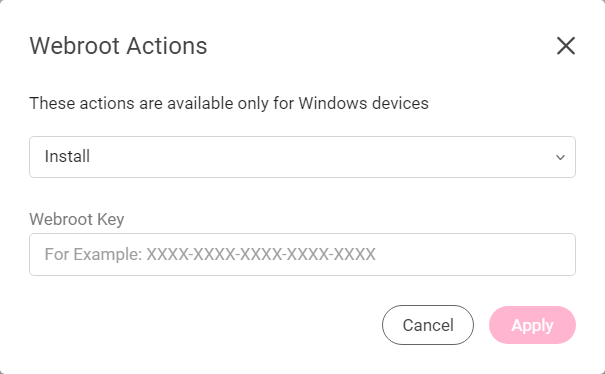Screen dimensions: 605x374
Task: Click the Webroot Actions title text
Action: pos(118,46)
